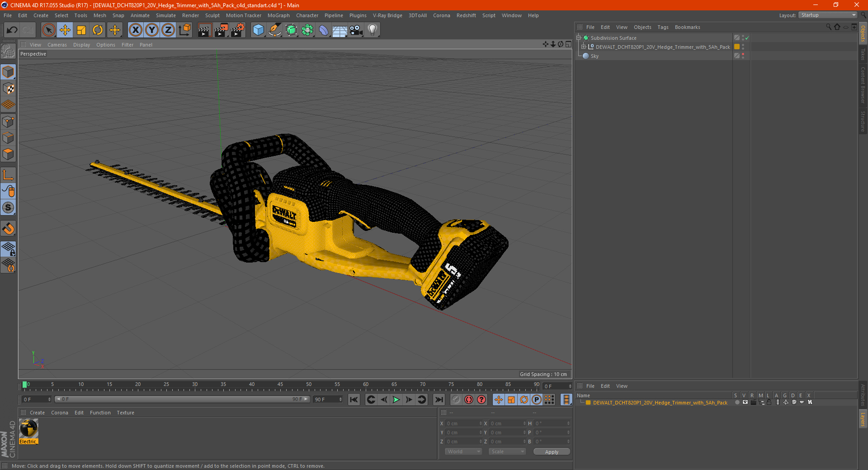Toggle Subdivision Surface enable checkmark
This screenshot has height=470, width=868.
pyautogui.click(x=747, y=38)
